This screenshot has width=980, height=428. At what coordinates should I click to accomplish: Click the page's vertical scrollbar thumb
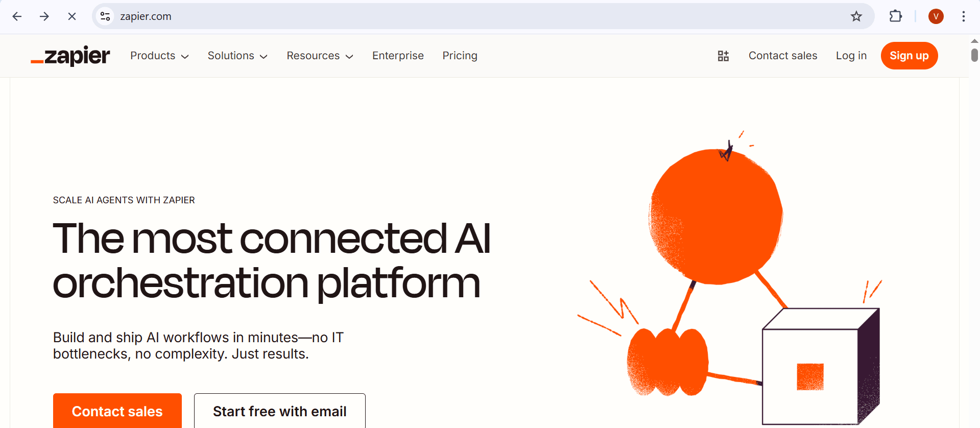(974, 55)
